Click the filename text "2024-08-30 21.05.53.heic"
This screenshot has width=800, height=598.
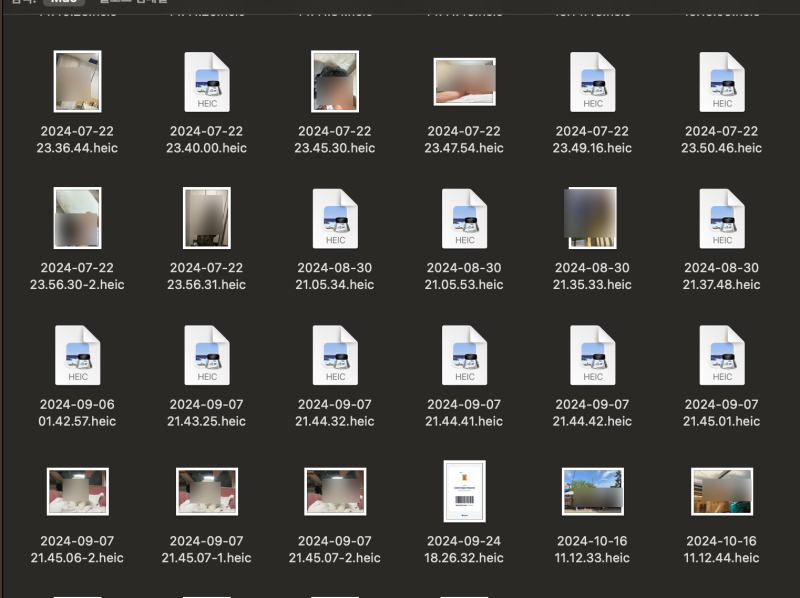464,276
